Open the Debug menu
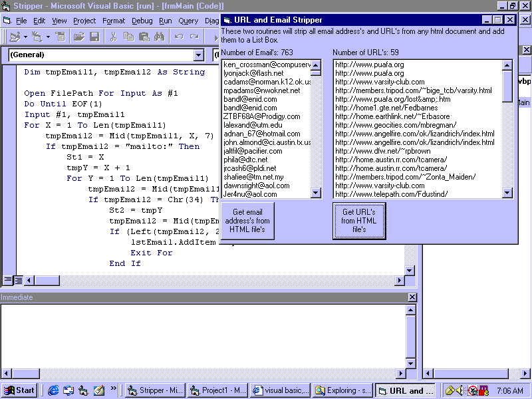The width and height of the screenshot is (532, 399). click(142, 21)
